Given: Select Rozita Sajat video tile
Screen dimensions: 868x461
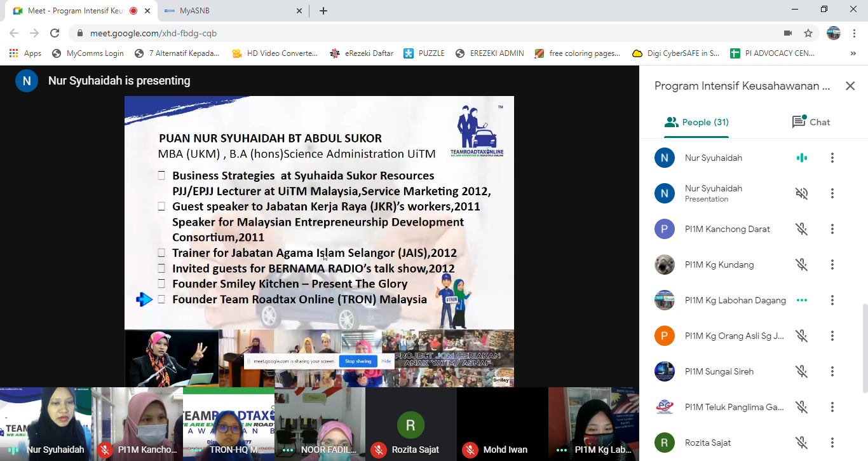Looking at the screenshot, I should 411,424.
